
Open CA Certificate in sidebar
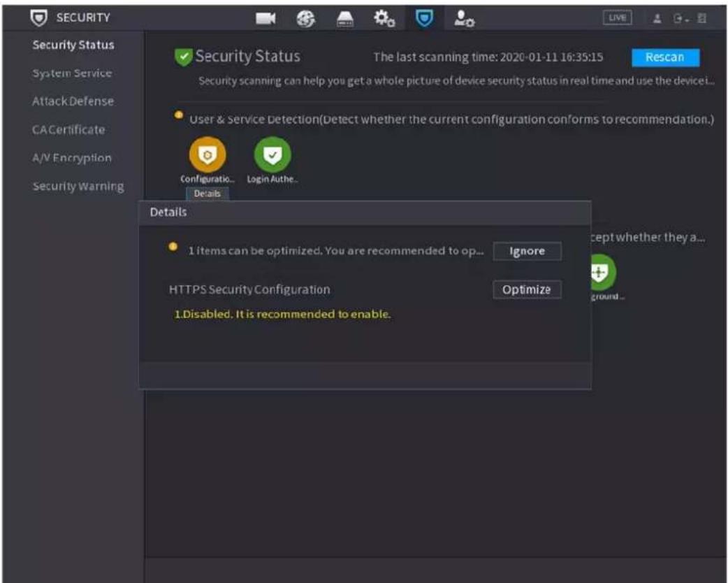pyautogui.click(x=68, y=129)
